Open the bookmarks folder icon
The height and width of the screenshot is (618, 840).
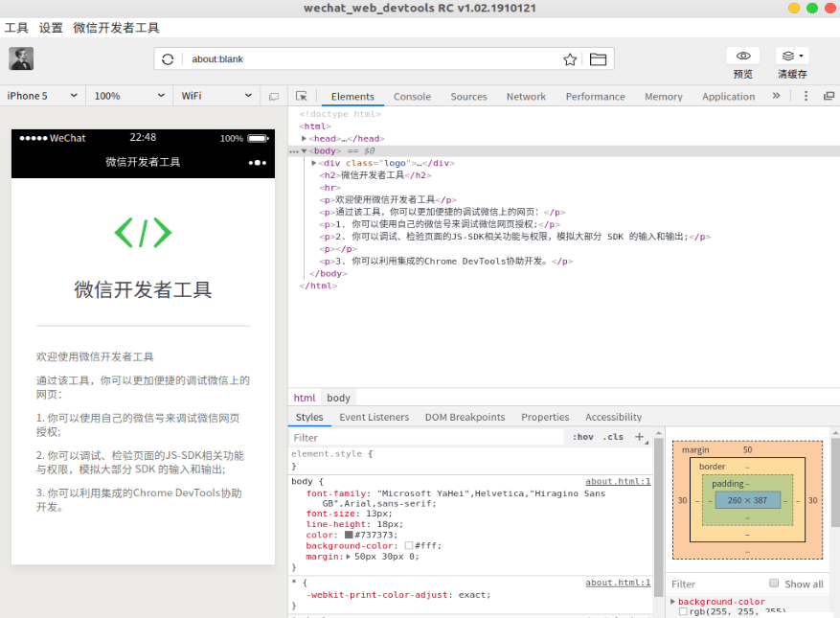click(598, 59)
